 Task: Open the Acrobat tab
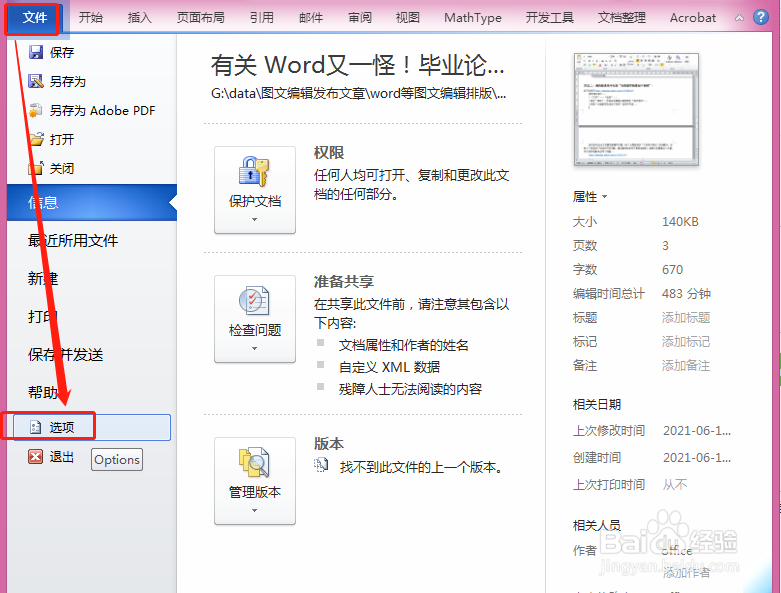(x=693, y=18)
